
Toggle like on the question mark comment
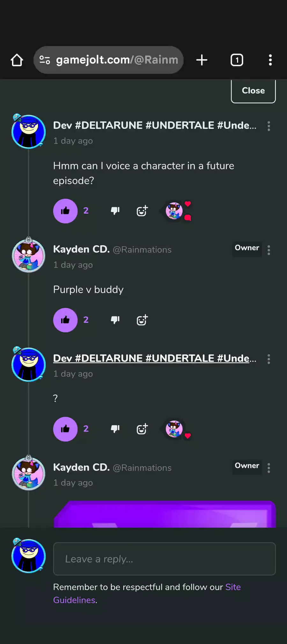(65, 429)
